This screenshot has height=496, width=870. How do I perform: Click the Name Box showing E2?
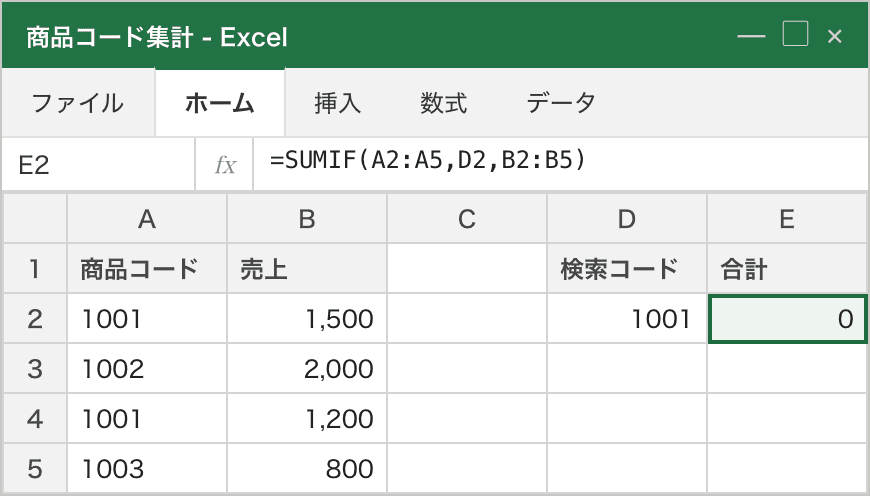[x=98, y=165]
